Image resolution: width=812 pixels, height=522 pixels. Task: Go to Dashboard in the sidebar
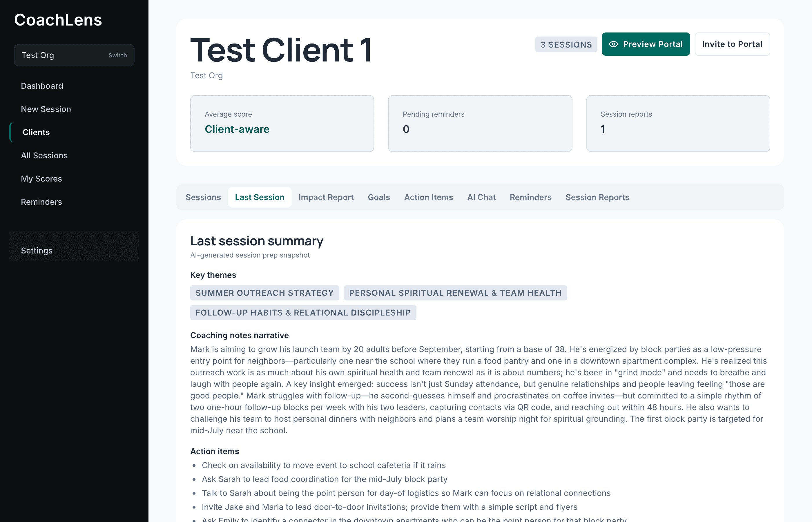point(42,86)
